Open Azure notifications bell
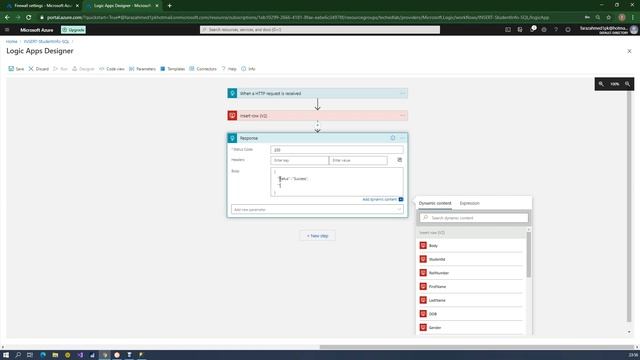 click(x=533, y=29)
